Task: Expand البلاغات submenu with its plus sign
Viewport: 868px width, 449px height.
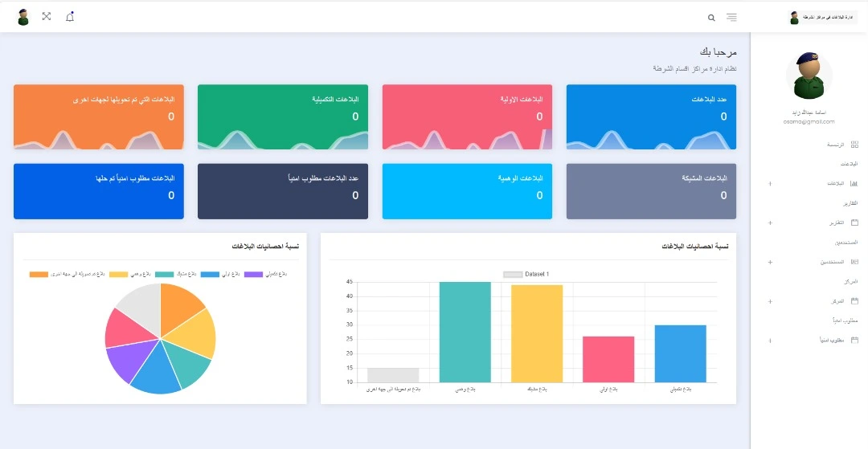Action: [771, 184]
